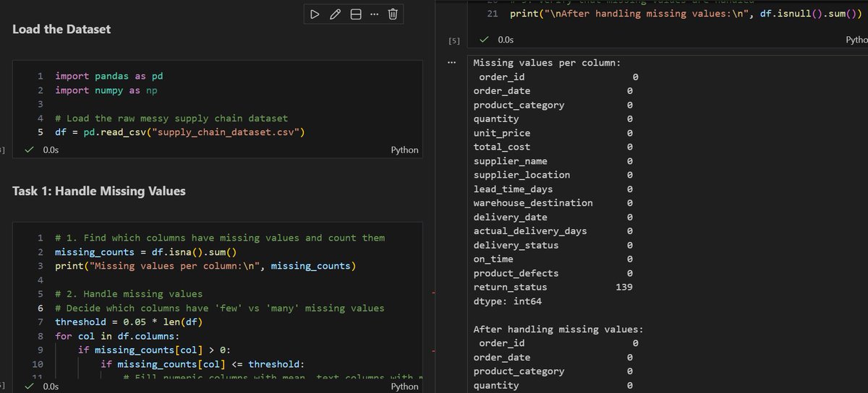Click the split cell icon
The width and height of the screenshot is (868, 393).
[x=355, y=14]
